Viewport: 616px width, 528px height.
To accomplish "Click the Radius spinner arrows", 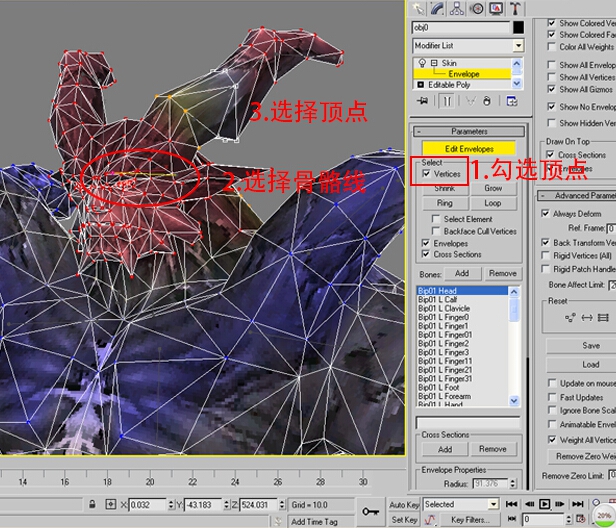I will pos(513,483).
